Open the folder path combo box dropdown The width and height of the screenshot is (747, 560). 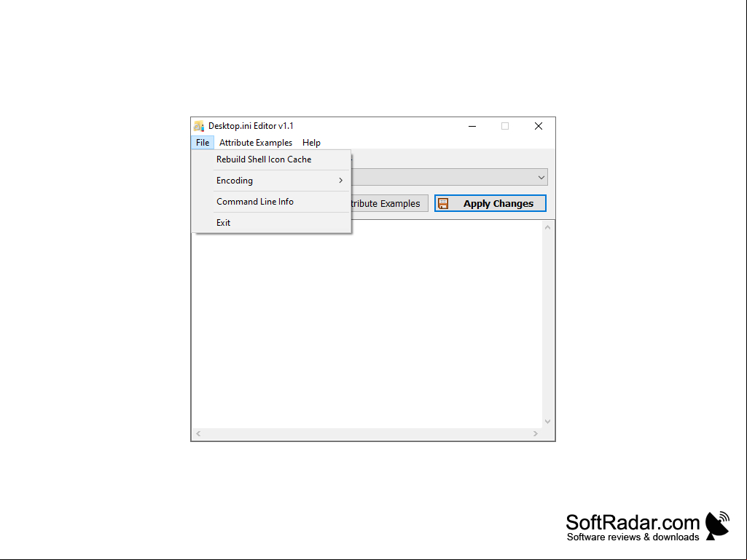coord(541,177)
